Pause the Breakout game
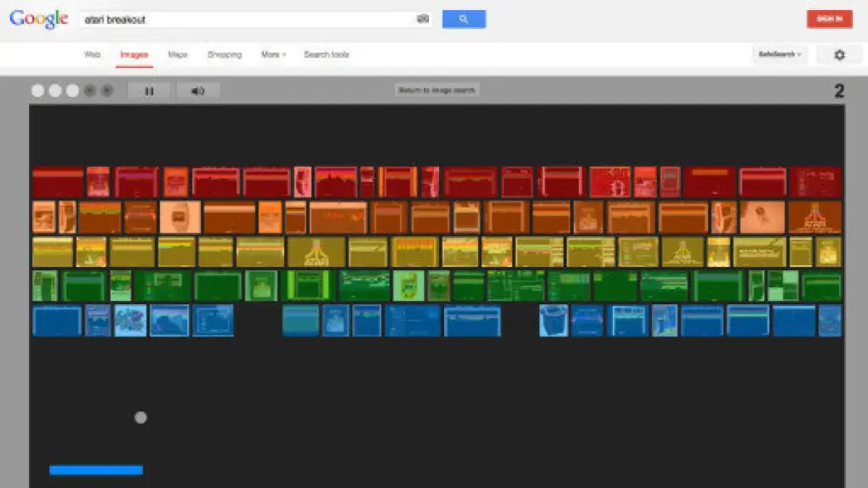 149,91
